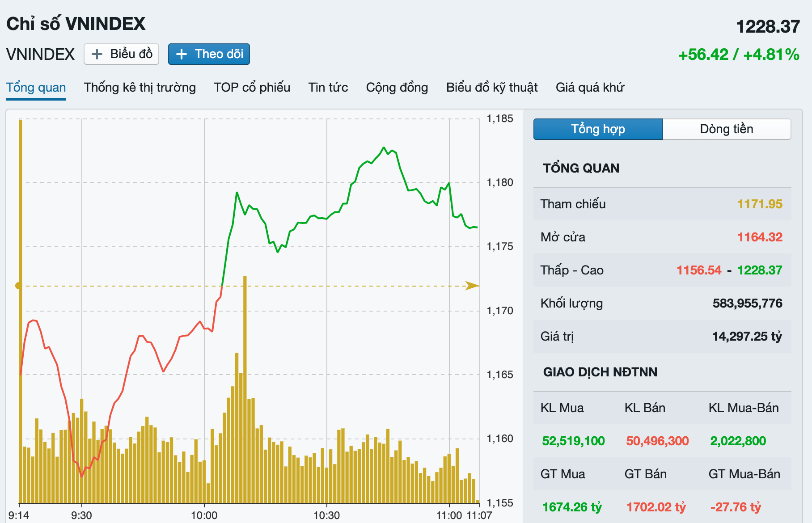Click the green price line's highest peak
The width and height of the screenshot is (812, 523).
point(384,147)
